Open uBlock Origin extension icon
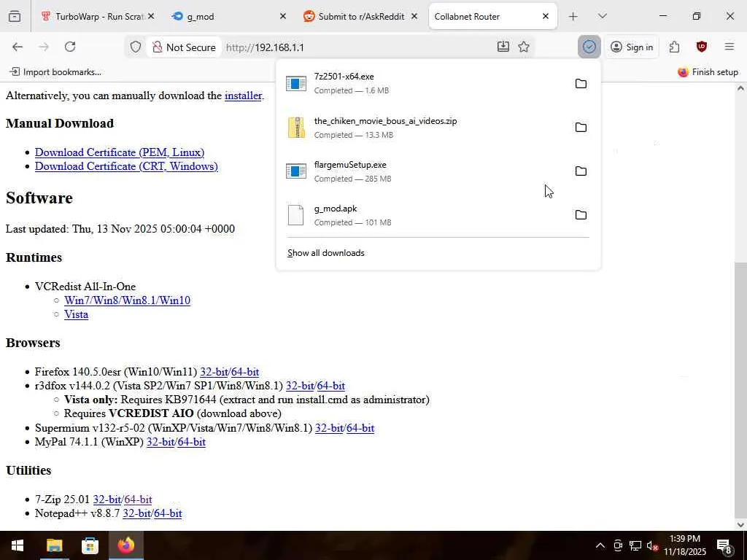This screenshot has width=747, height=560. coord(701,47)
